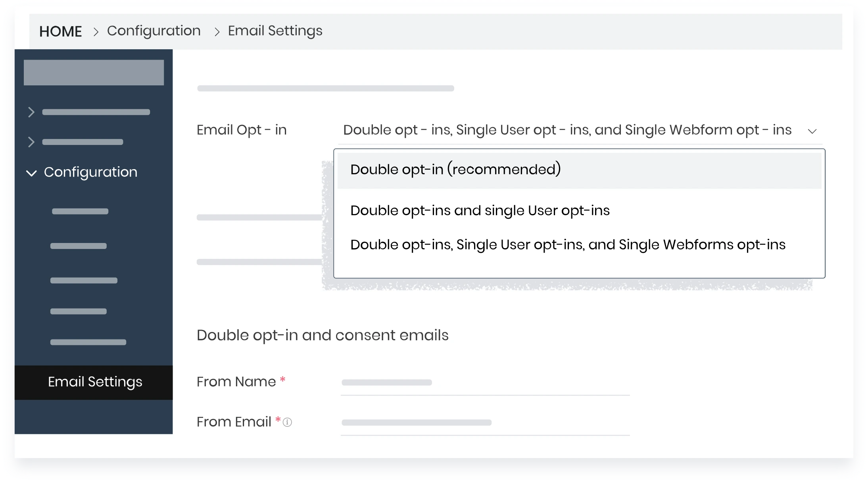Select Double opt-ins, Single User and Webforms option
This screenshot has height=484, width=868.
coord(568,245)
